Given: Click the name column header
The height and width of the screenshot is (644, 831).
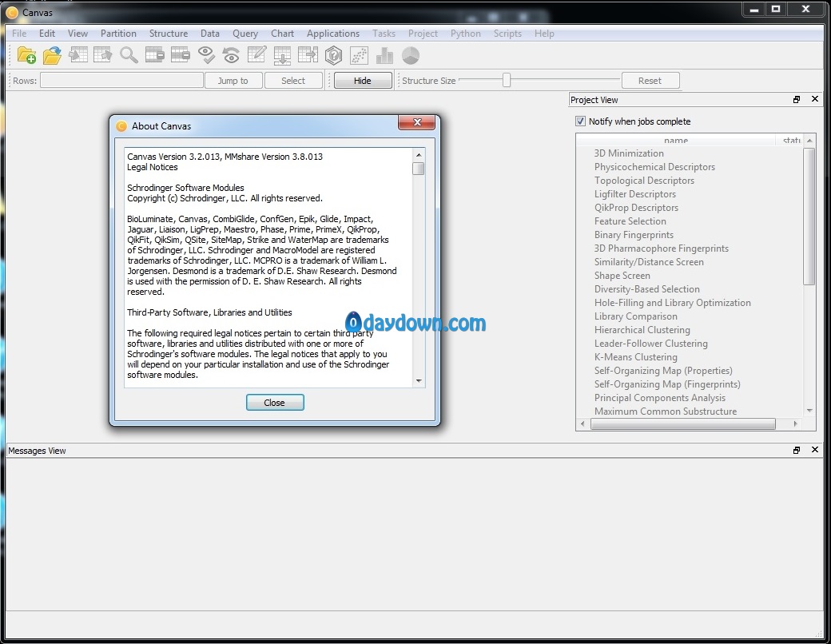Looking at the screenshot, I should pos(676,140).
